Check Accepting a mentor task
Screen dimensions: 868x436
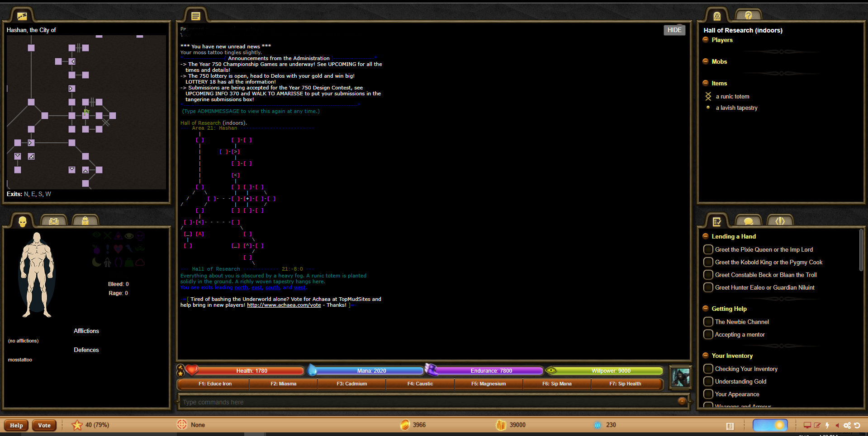coord(708,334)
